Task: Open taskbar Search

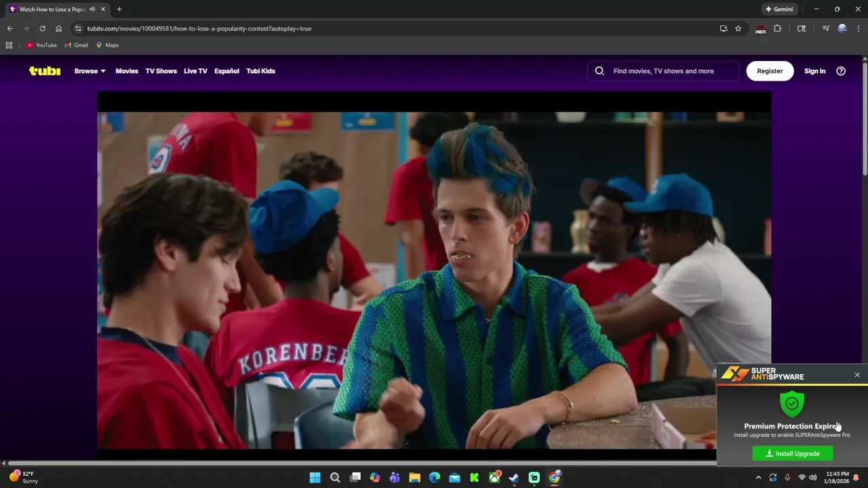Action: tap(335, 478)
